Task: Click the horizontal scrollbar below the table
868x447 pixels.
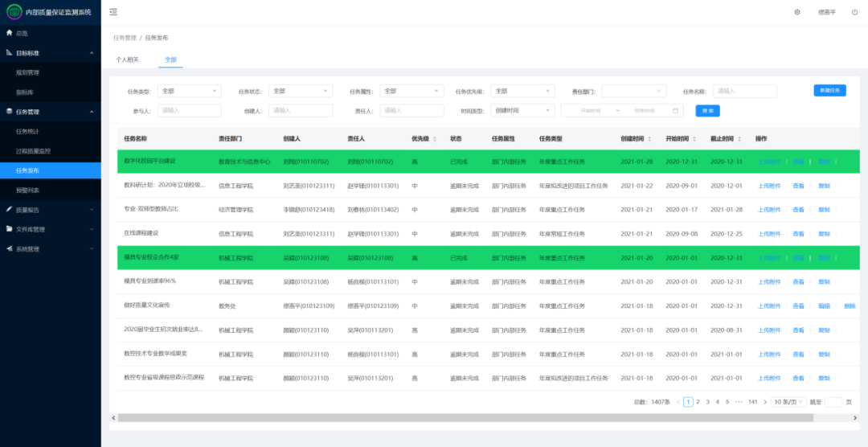Action: (x=402, y=418)
